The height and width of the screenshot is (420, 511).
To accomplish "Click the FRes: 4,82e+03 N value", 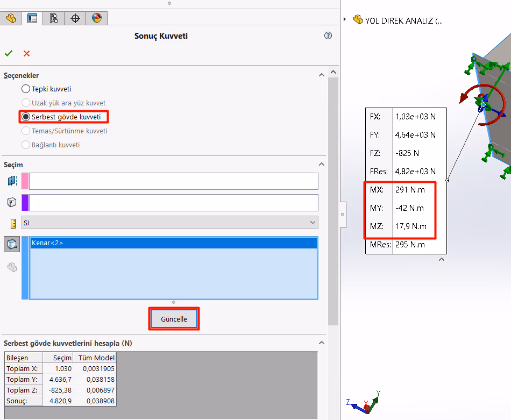I will click(415, 172).
